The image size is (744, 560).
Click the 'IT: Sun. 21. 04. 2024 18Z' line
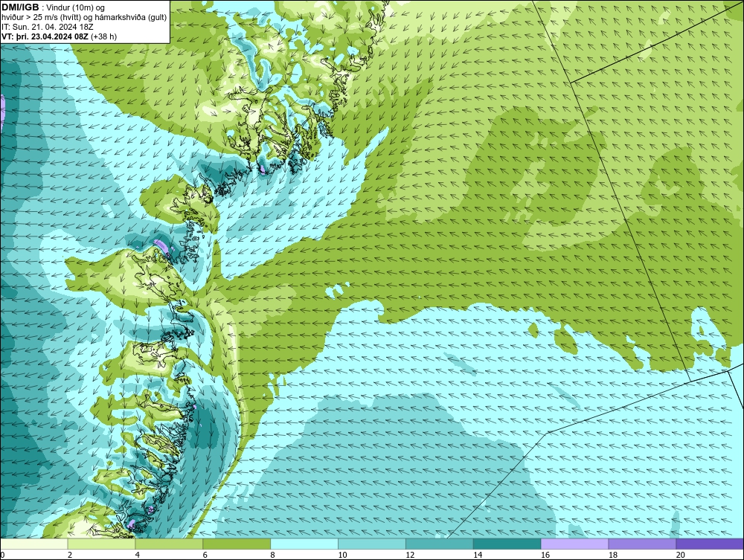(48, 27)
